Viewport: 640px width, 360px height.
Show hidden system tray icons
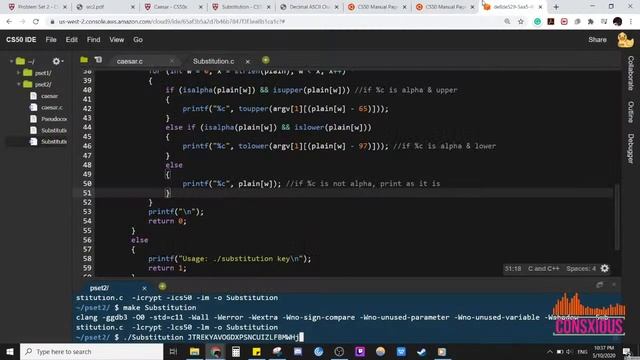[550, 351]
